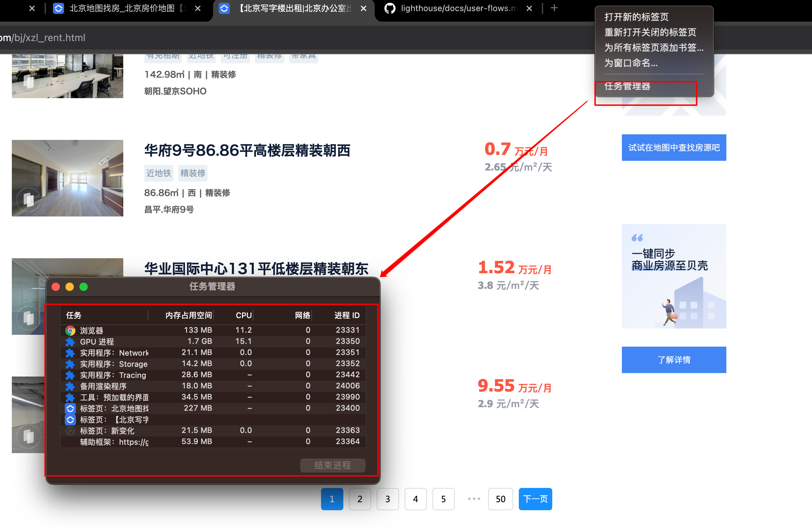Click Beike icon of 标签页: 【北京写字 row
Image resolution: width=812 pixels, height=529 pixels.
click(70, 419)
